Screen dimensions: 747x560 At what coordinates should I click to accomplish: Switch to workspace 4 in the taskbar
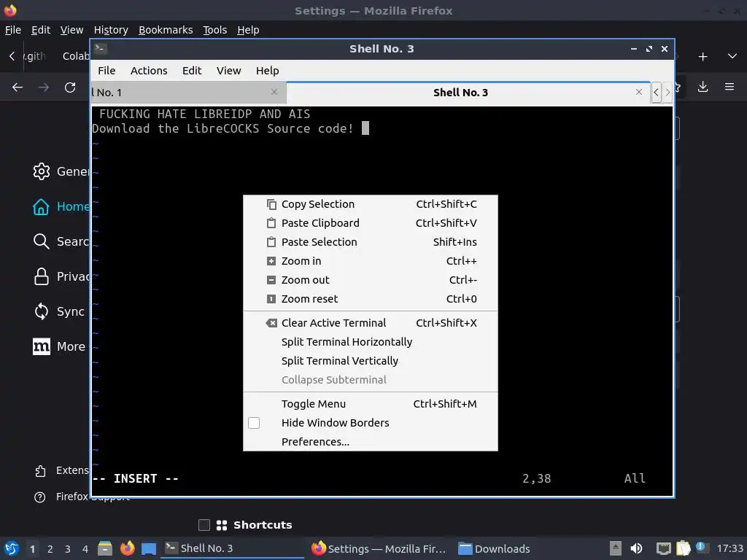click(x=85, y=549)
